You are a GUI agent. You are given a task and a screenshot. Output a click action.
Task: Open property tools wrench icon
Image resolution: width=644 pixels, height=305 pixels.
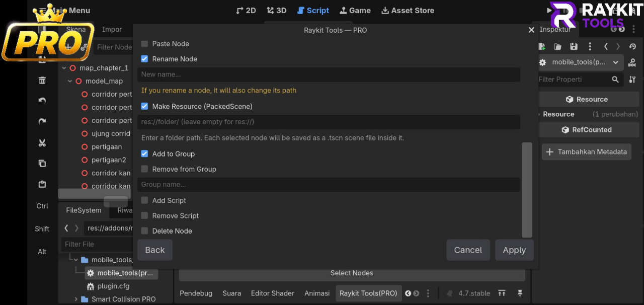632,80
